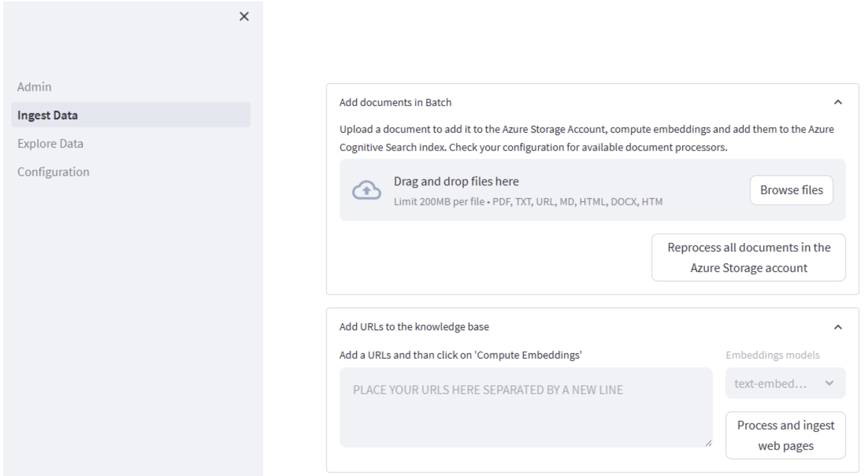Click Process and ingest web pages
Image resolution: width=868 pixels, height=476 pixels.
pos(785,435)
